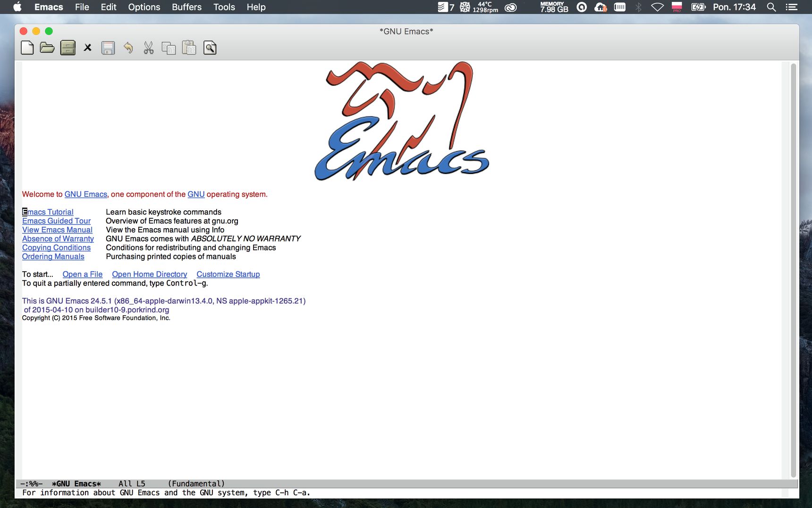The height and width of the screenshot is (508, 812).
Task: Click the GNU Emacs 24.5.1 version text
Action: 164,301
